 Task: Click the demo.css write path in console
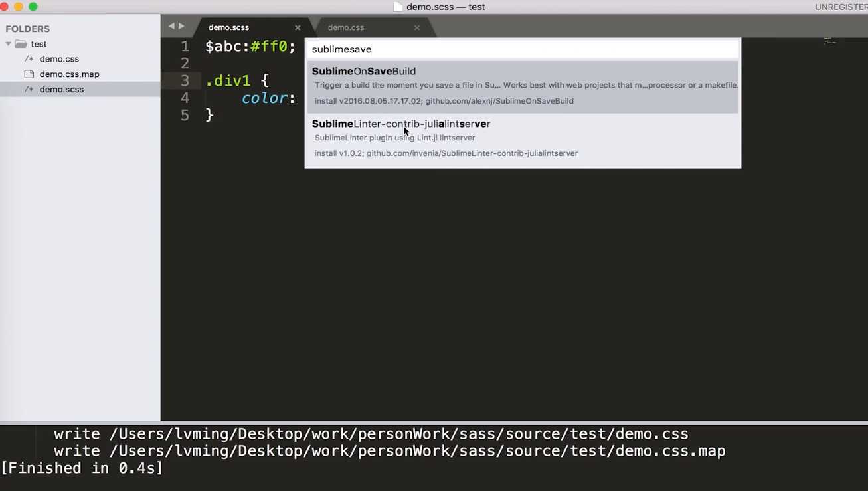pyautogui.click(x=398, y=434)
